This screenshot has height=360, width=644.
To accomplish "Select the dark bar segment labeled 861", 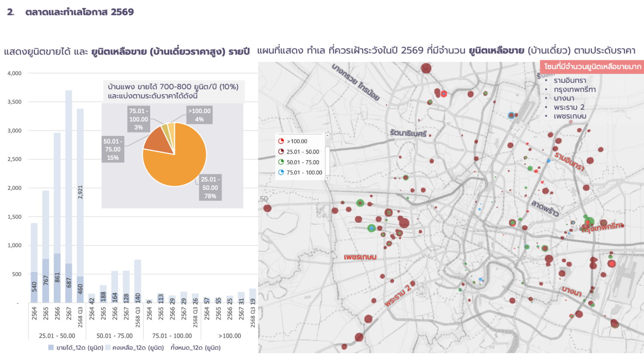I will tap(57, 278).
